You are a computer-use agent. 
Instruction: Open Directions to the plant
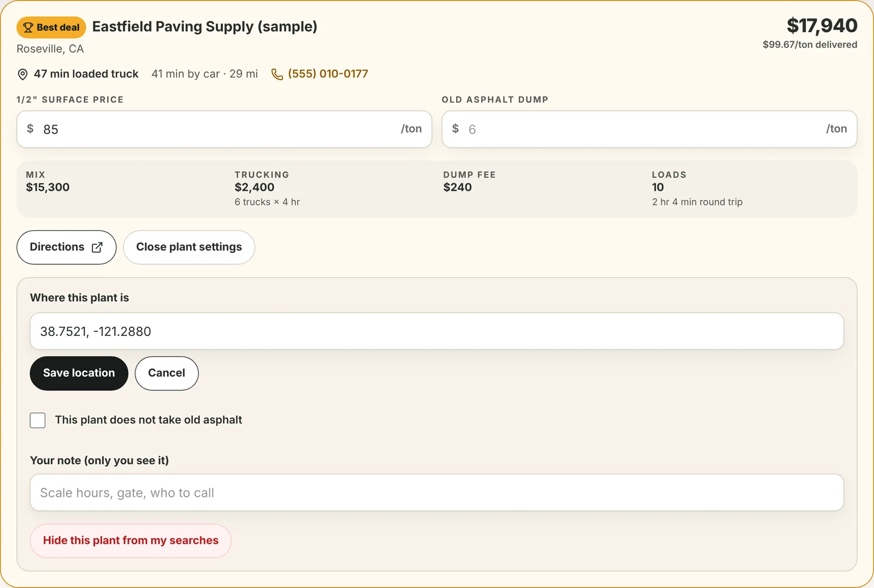tap(66, 247)
